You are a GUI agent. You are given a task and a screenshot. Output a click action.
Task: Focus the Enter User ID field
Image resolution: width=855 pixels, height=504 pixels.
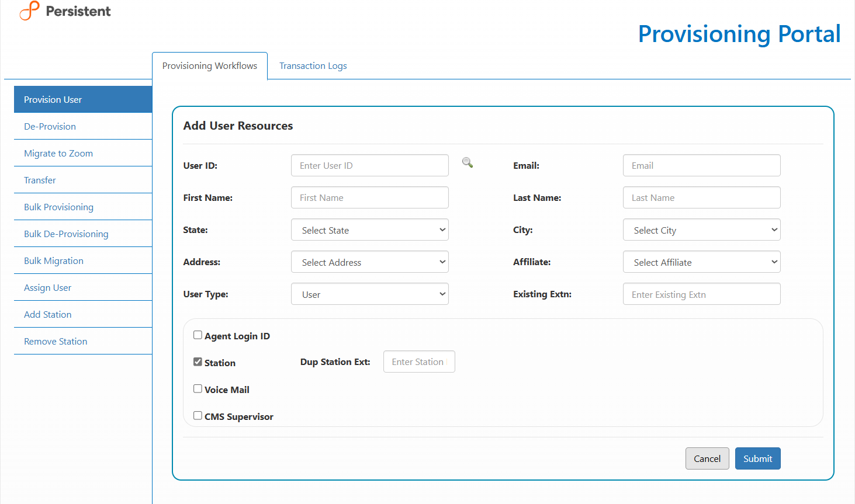tap(370, 165)
